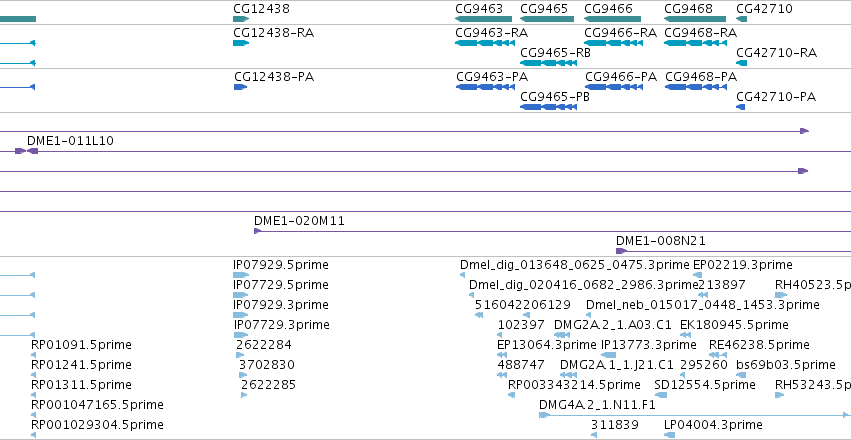Viewport: 851px width, 440px height.
Task: Click protein CG9463-PA feature
Action: (485, 87)
